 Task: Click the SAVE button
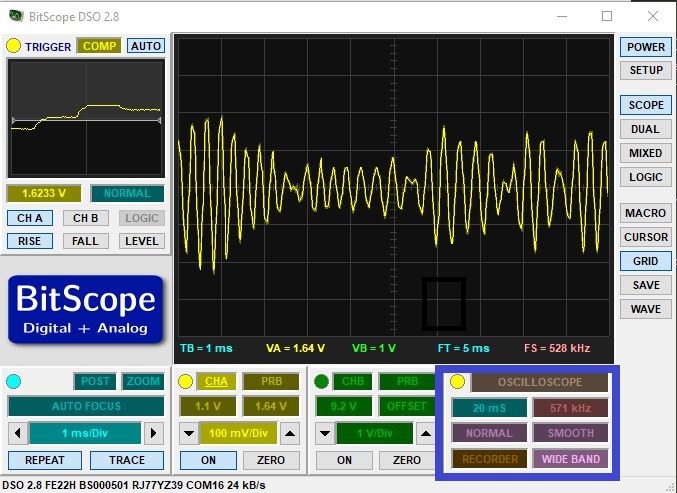[646, 285]
